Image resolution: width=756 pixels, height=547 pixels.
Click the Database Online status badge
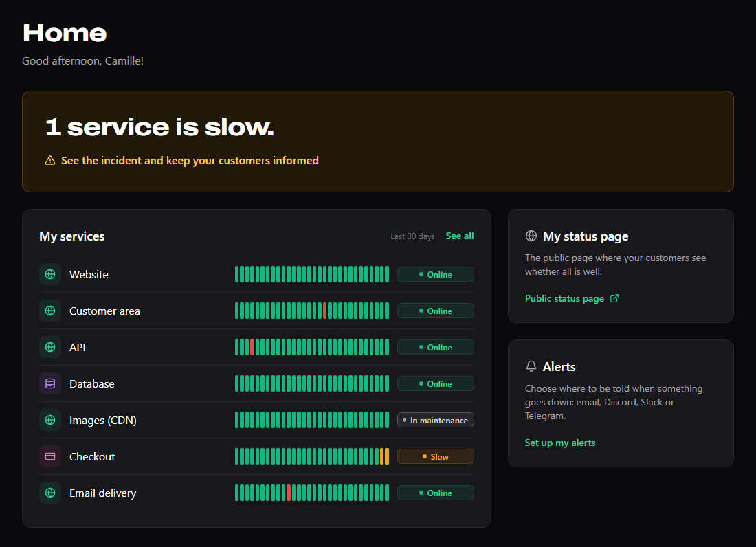435,383
